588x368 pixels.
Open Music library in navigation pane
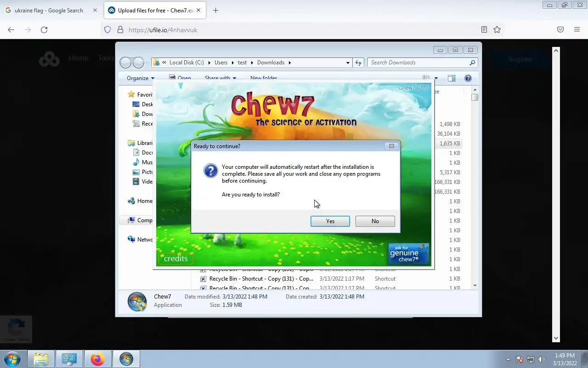click(x=143, y=162)
